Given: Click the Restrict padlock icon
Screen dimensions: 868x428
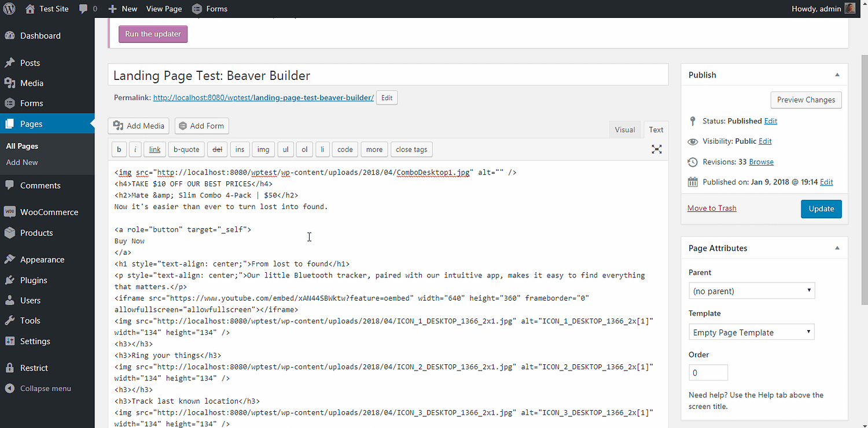Looking at the screenshot, I should [10, 368].
